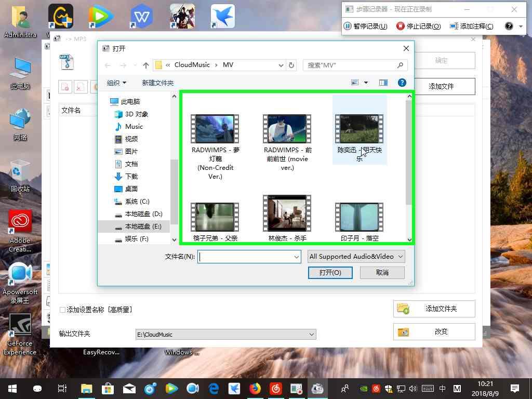The width and height of the screenshot is (532, 399).
Task: Click 新建文件夹 to create a folder
Action: [x=157, y=83]
